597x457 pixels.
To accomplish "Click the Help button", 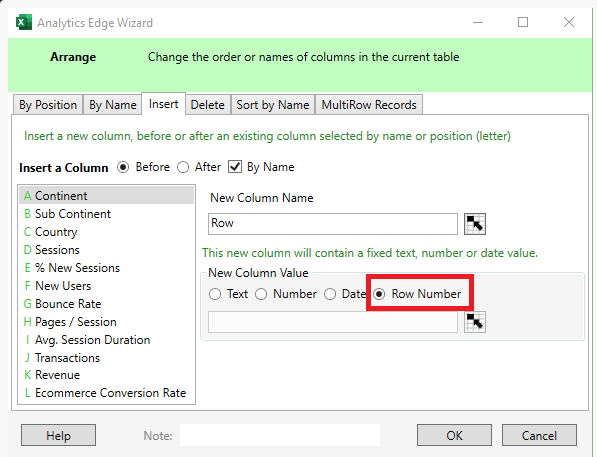I will (58, 435).
